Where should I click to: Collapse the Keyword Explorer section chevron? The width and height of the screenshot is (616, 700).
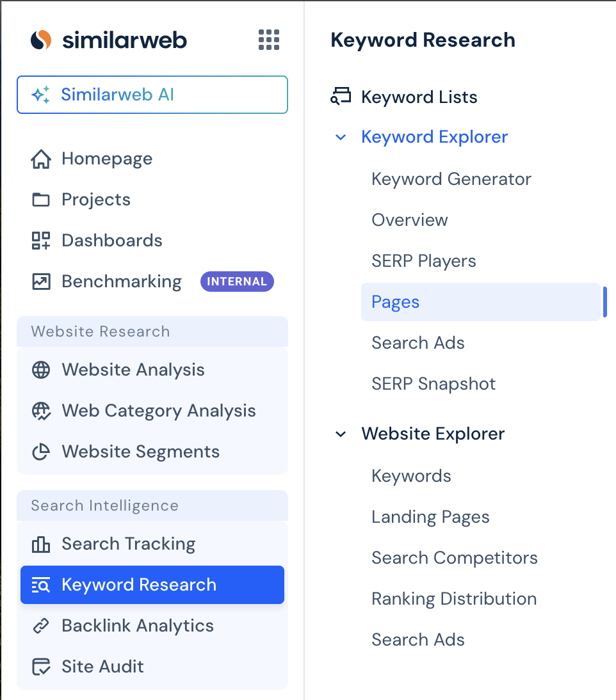click(x=341, y=137)
